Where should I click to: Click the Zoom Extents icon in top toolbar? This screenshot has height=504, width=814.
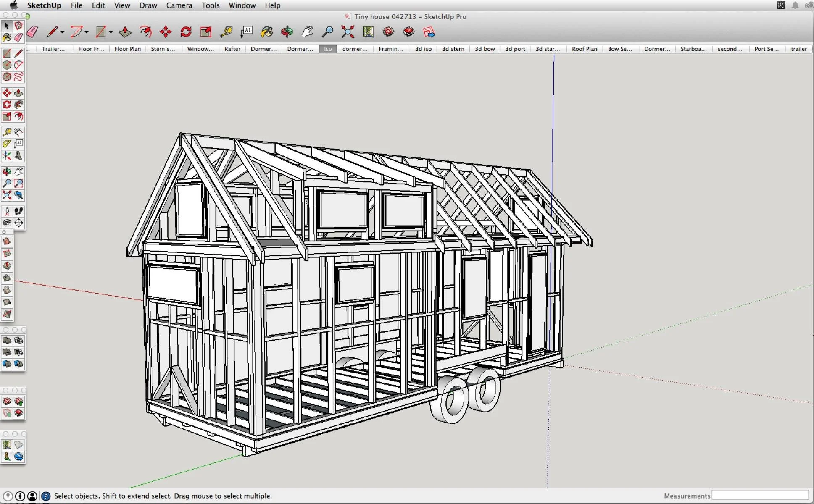point(348,32)
